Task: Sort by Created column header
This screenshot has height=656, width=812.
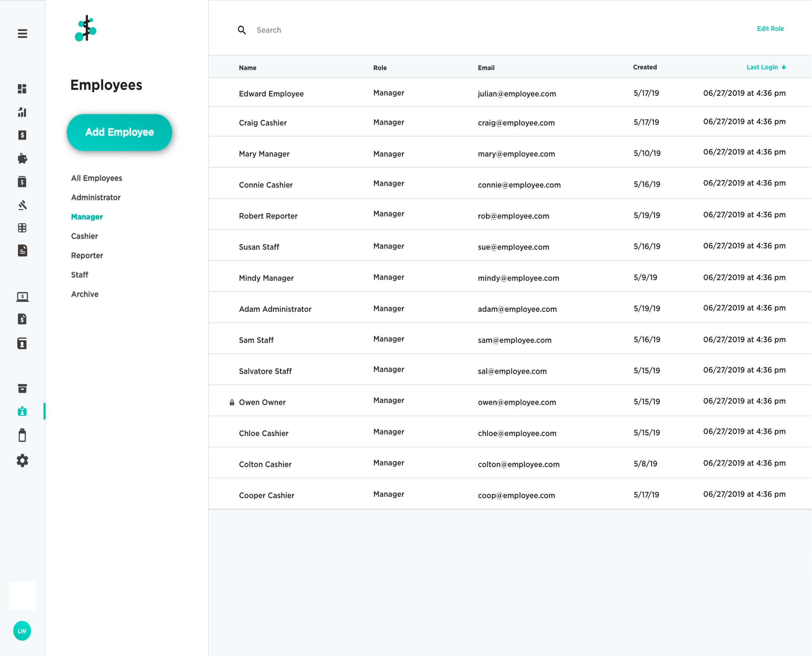Action: pyautogui.click(x=645, y=67)
